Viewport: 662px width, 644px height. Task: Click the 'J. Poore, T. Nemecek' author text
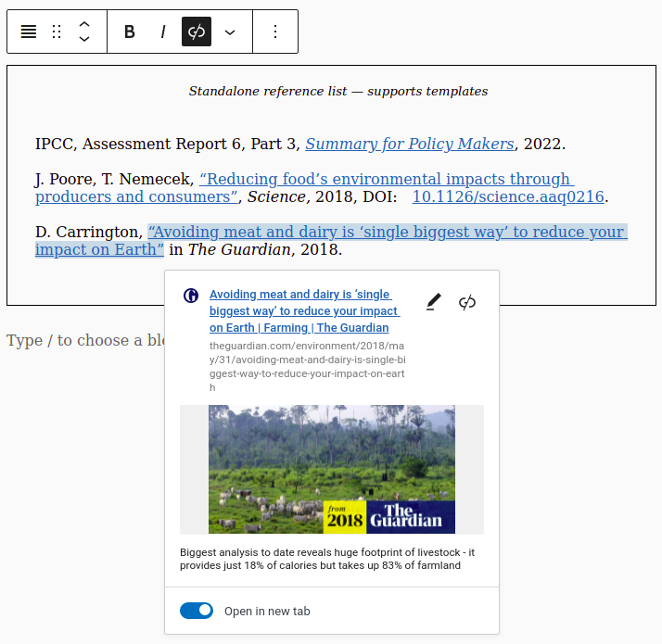[x=114, y=180]
